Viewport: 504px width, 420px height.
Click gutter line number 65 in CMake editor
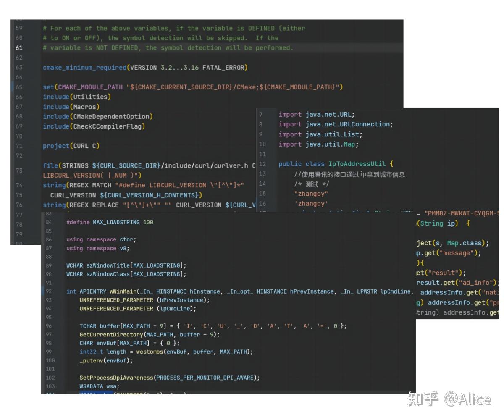coord(19,87)
